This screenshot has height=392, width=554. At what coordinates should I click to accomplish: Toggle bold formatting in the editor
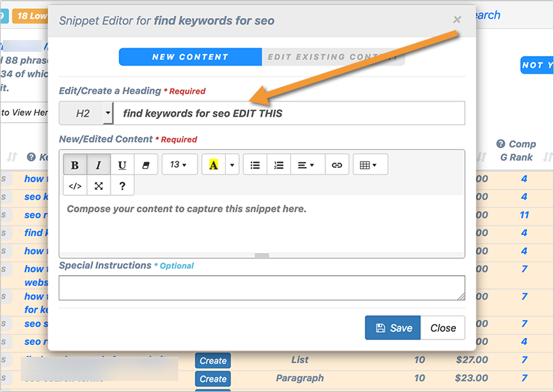(75, 165)
